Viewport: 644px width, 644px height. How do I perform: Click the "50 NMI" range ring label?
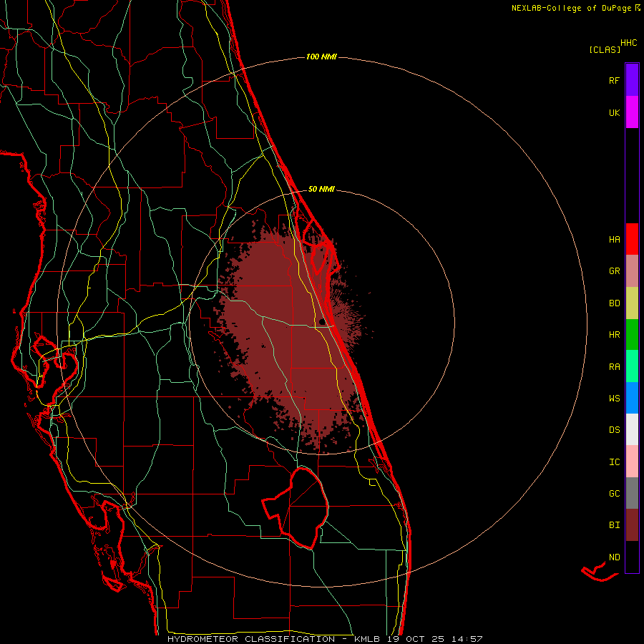click(x=321, y=189)
